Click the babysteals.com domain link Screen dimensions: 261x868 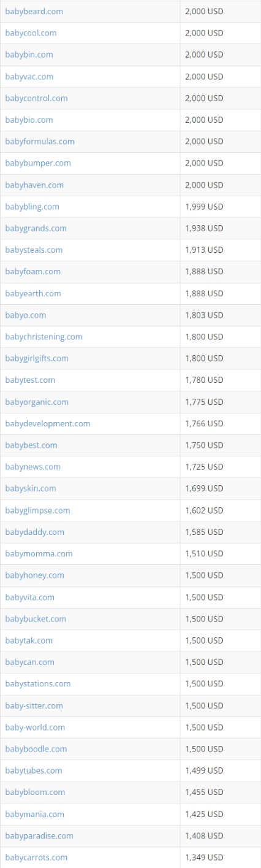34,250
